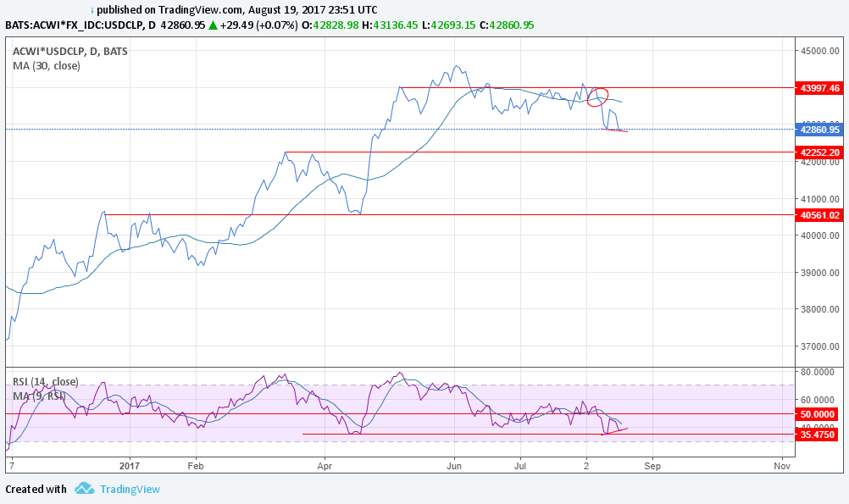Click the 2017 label on the time axis
The height and width of the screenshot is (504, 849).
(130, 466)
